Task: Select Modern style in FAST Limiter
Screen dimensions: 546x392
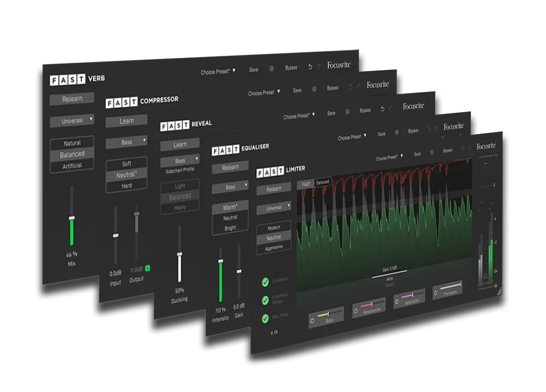Action: pyautogui.click(x=274, y=228)
